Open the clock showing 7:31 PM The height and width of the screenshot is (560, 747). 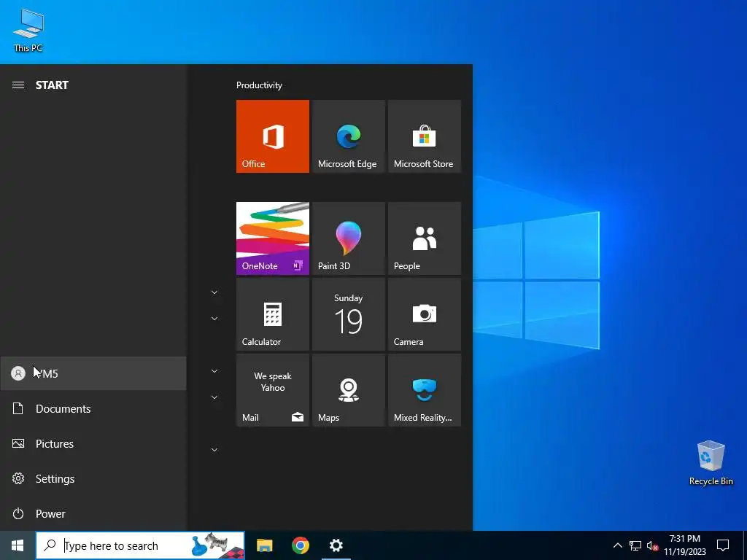pyautogui.click(x=685, y=545)
